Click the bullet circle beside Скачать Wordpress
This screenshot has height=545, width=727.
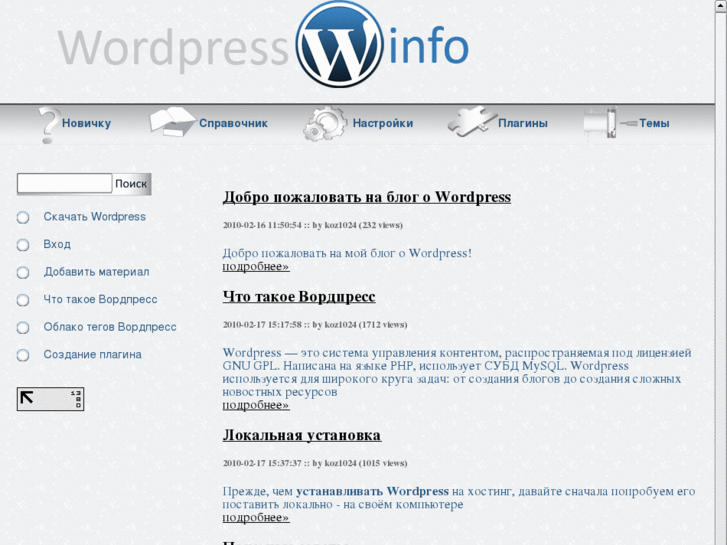(x=23, y=217)
